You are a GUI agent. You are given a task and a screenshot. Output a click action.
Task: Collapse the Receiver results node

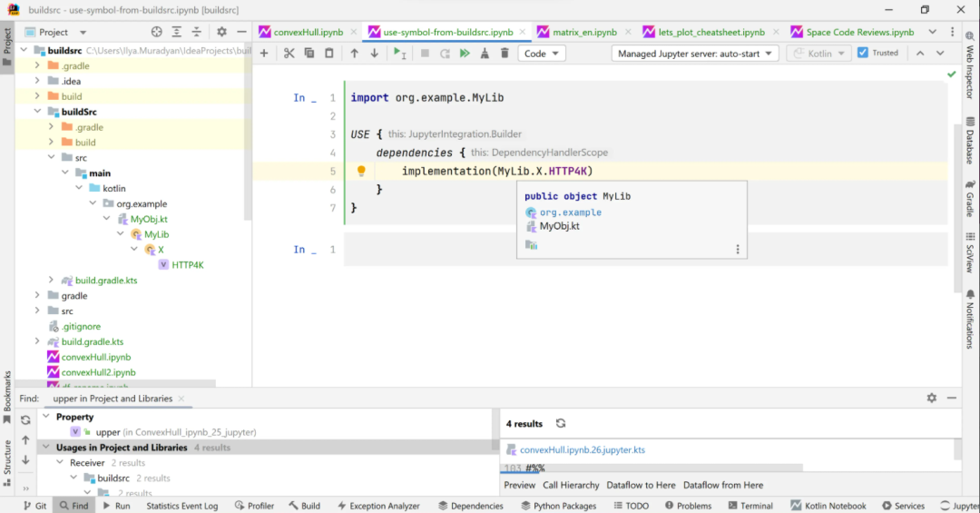tap(59, 463)
